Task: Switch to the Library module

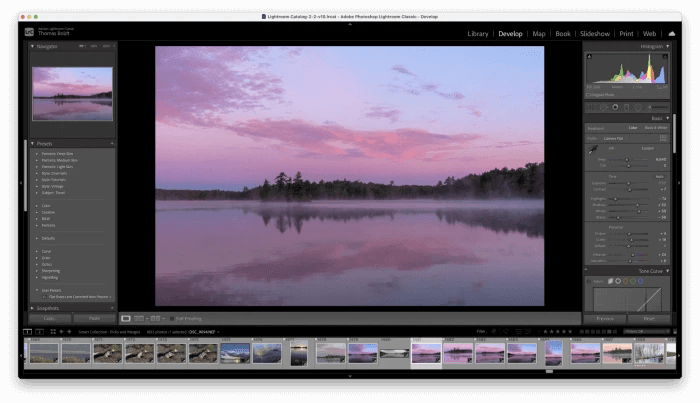Action: tap(478, 33)
